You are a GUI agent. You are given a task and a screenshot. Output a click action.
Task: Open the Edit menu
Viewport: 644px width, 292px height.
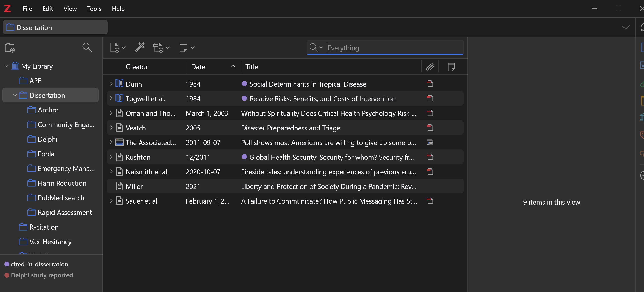tap(47, 9)
